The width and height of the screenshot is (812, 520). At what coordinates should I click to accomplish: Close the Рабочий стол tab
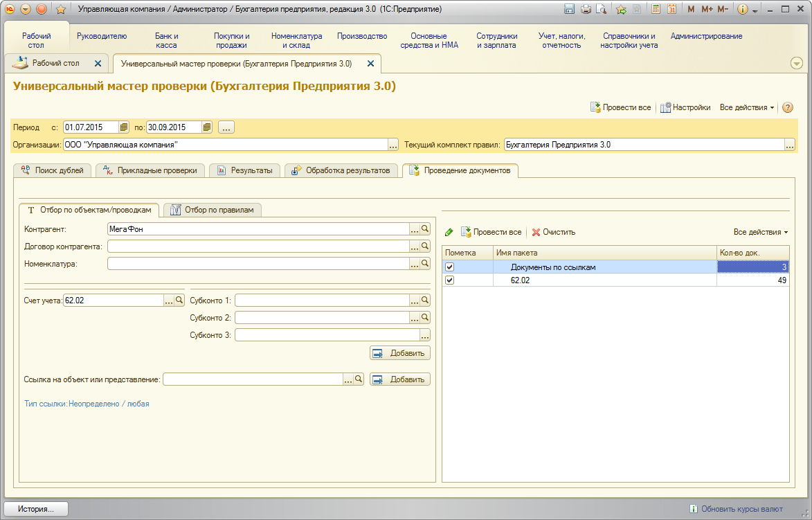[98, 63]
